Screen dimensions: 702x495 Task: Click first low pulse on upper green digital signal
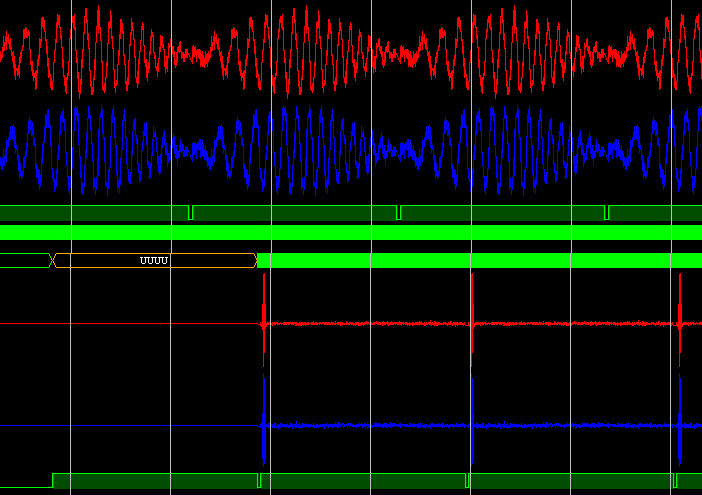tap(190, 213)
